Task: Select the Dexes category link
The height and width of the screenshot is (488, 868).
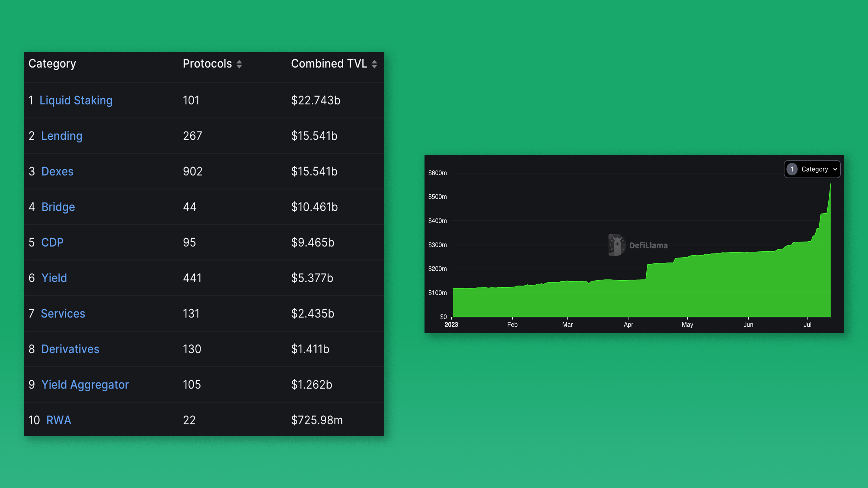Action: pos(57,171)
